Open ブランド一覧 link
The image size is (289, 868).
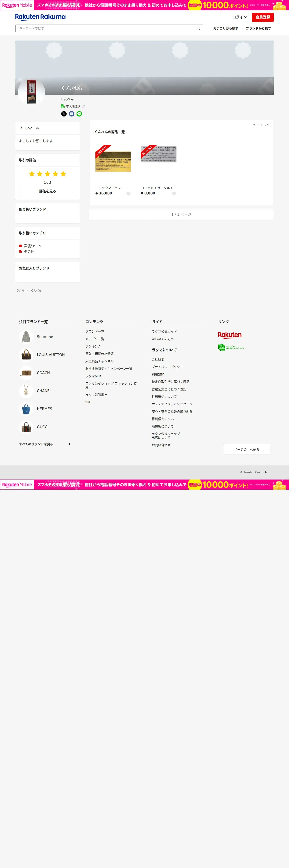coord(95,331)
